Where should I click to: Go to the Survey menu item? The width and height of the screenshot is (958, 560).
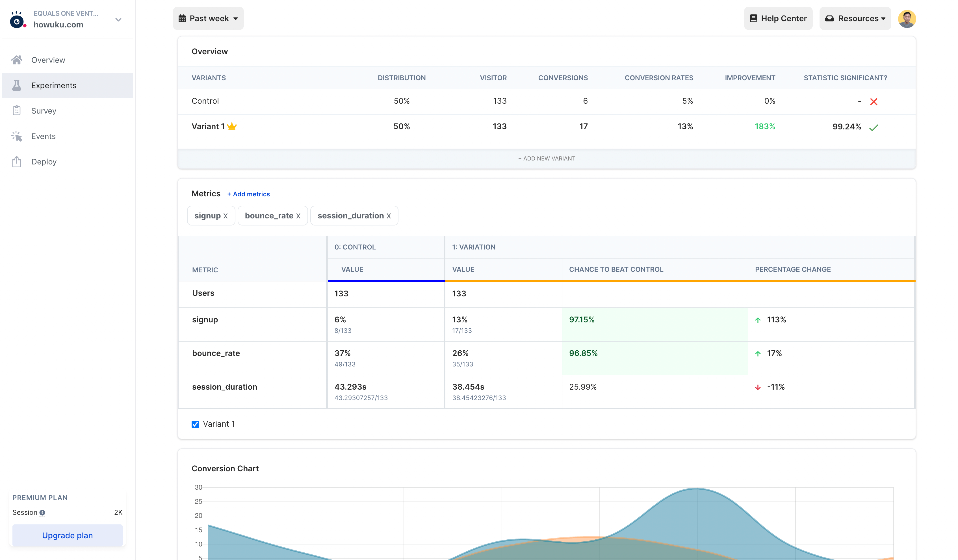point(44,111)
